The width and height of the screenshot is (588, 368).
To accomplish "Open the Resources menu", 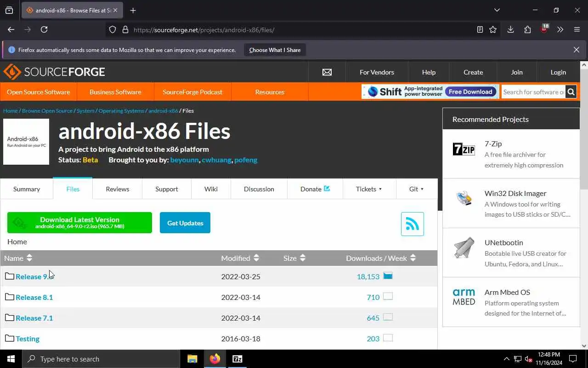I will pyautogui.click(x=270, y=92).
